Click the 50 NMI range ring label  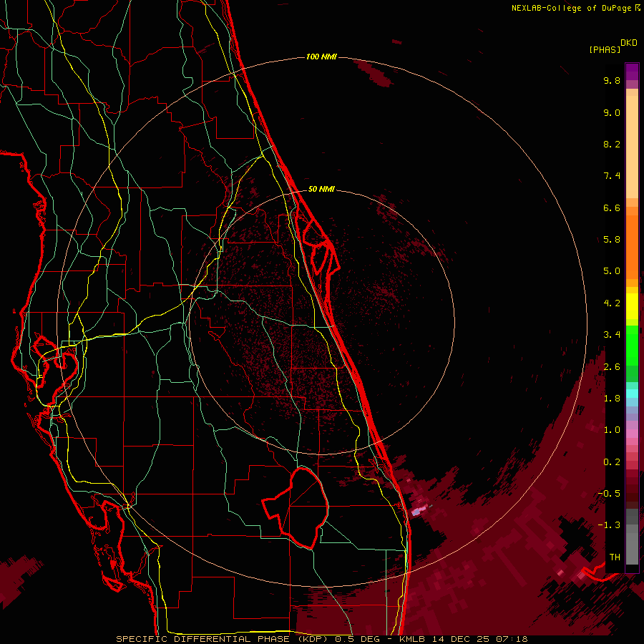[321, 190]
